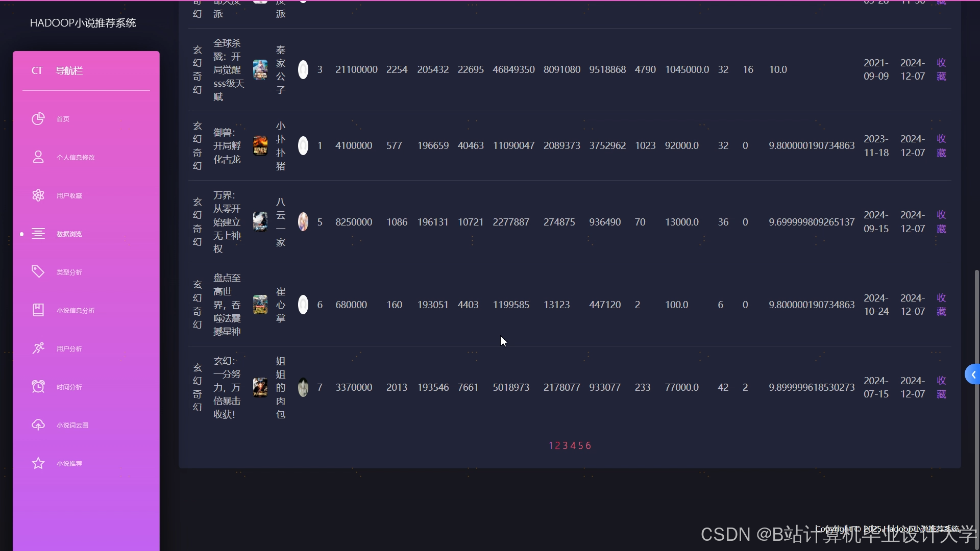Click the HADOOP小说推荐系统 title
The height and width of the screenshot is (551, 980).
[83, 23]
